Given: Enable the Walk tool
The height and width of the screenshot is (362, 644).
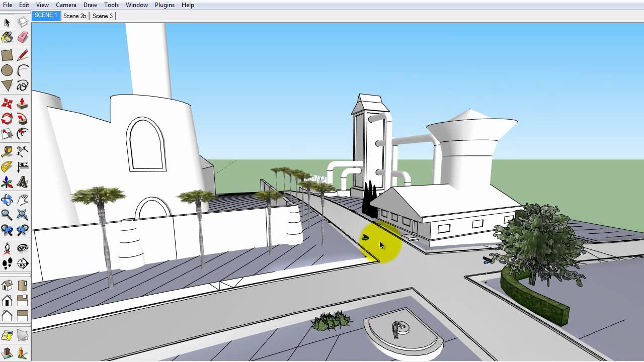Looking at the screenshot, I should tap(7, 263).
